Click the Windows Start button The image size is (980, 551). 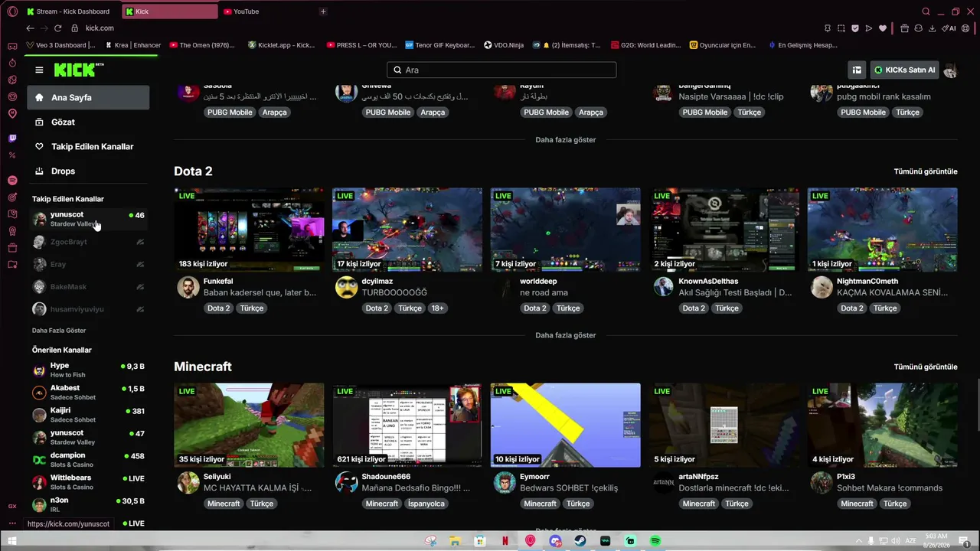click(x=11, y=541)
